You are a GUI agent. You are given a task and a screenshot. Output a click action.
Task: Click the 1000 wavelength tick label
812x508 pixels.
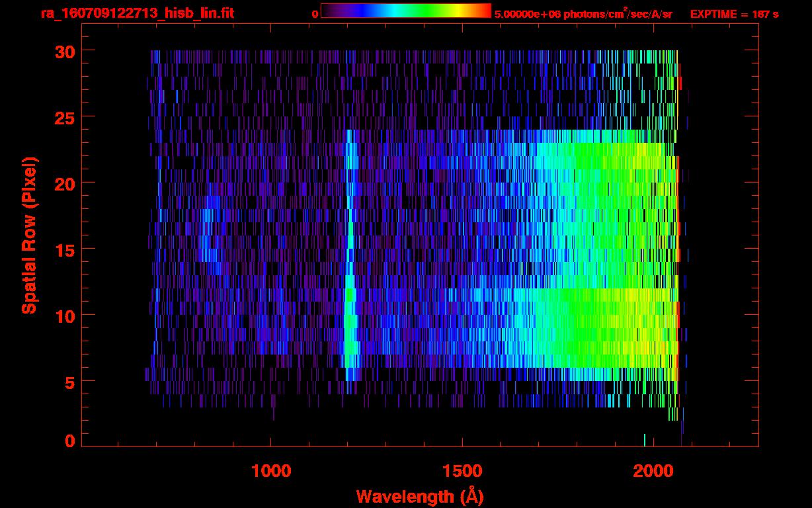(x=271, y=470)
